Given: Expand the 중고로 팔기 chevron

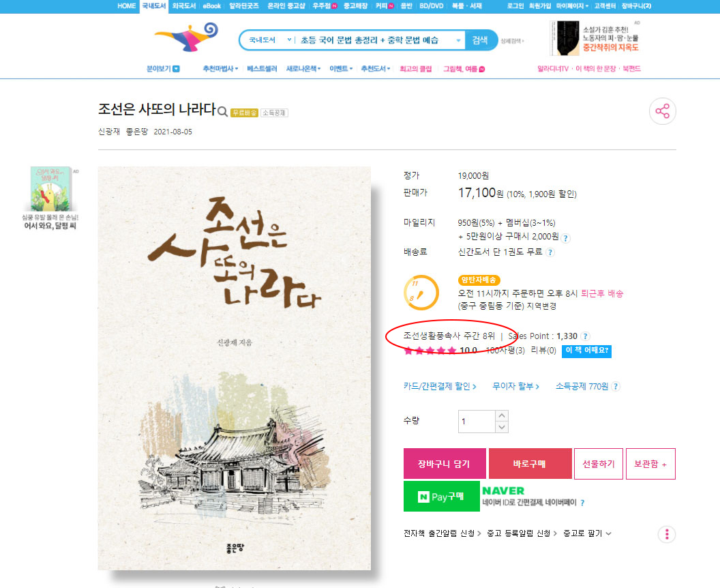Looking at the screenshot, I should [x=608, y=533].
